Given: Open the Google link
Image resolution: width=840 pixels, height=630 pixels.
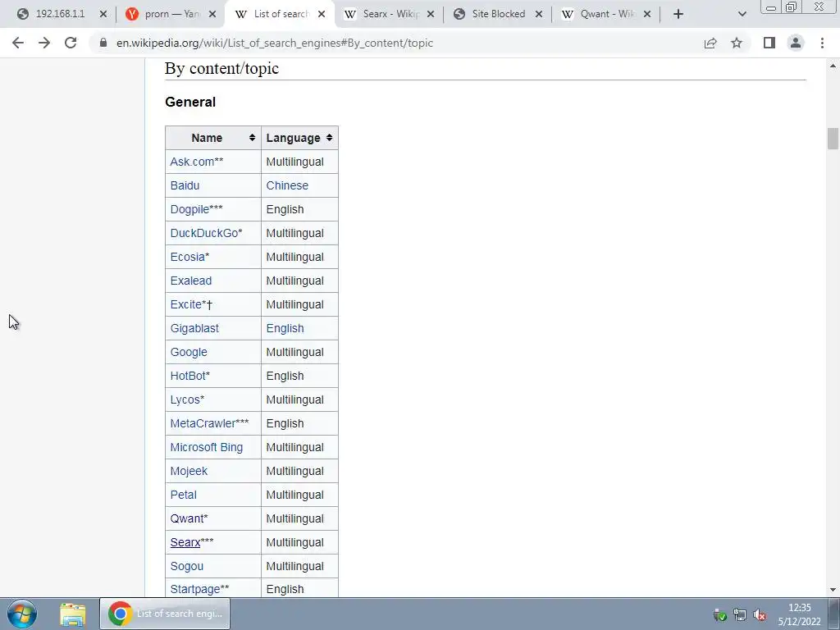Looking at the screenshot, I should click(x=189, y=352).
